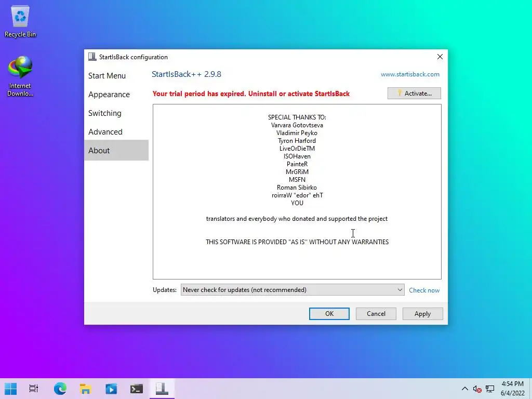Viewport: 532px width, 399px height.
Task: Click the MrGRiM credit line
Action: coord(297,172)
